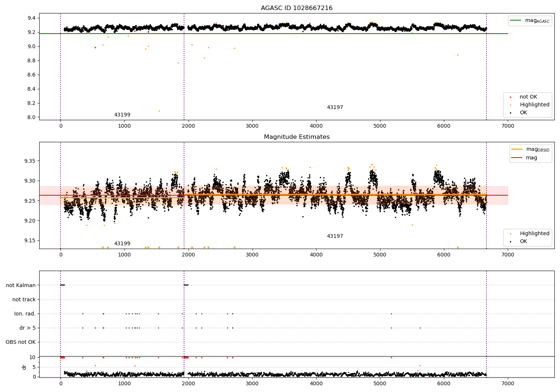
Task: Click the 'not Kalman' row label
Action: pyautogui.click(x=21, y=285)
